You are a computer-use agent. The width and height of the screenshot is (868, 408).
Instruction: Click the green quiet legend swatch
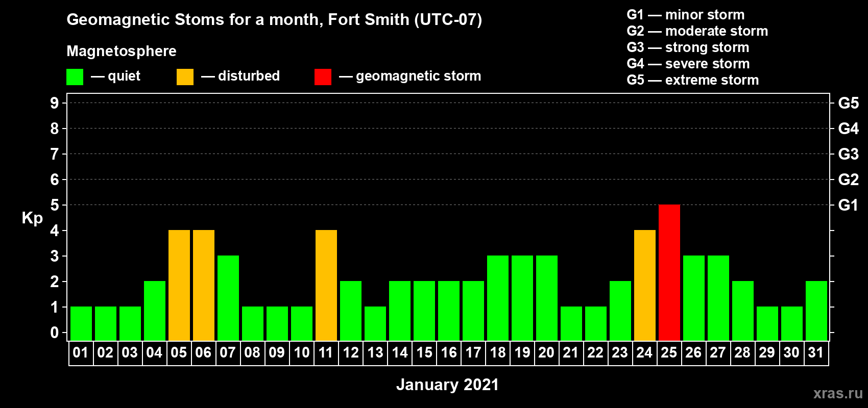(x=75, y=77)
